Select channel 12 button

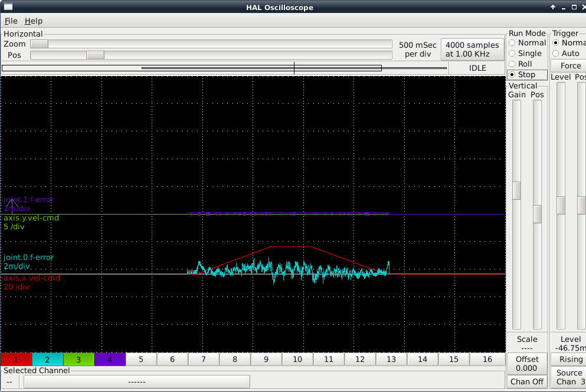360,359
